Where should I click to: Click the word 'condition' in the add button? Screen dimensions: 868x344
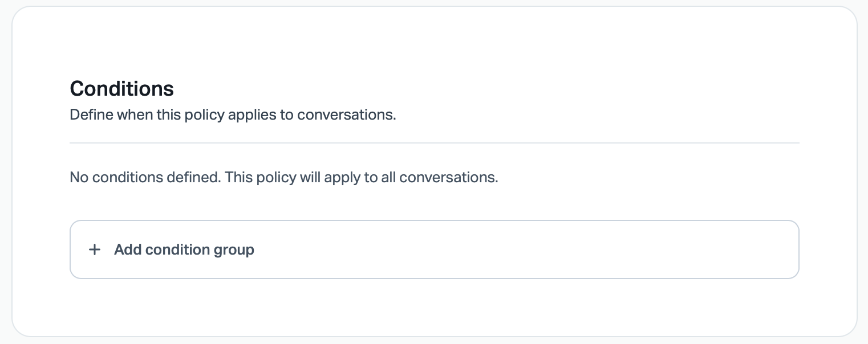pos(177,249)
